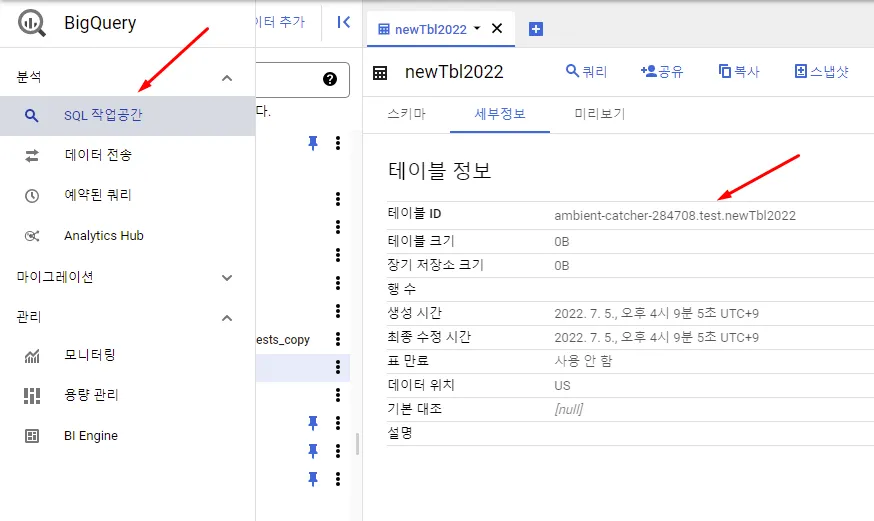Click the 스냅샷 snapshot button

(x=821, y=71)
